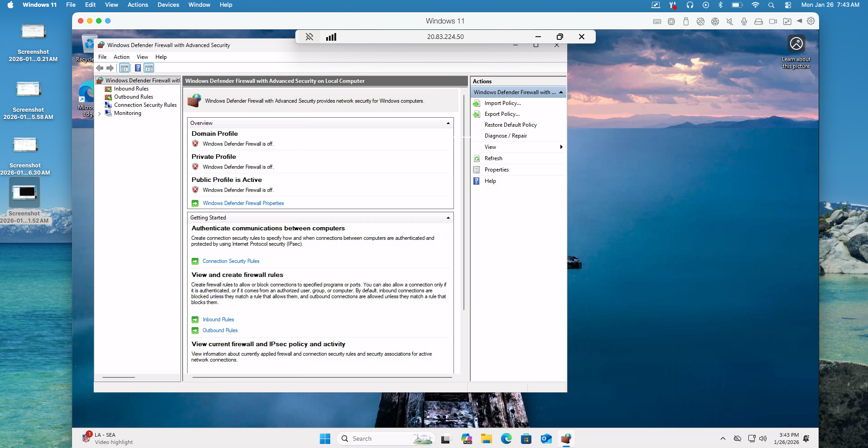Toggle the Show/Hide Action Pane toolbar button
Viewport: 868px width, 448px height.
pos(149,68)
